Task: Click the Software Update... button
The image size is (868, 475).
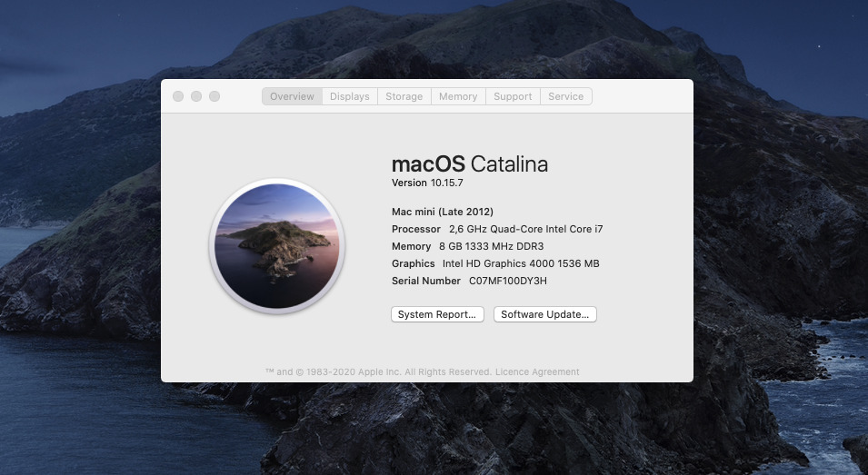Action: (544, 314)
